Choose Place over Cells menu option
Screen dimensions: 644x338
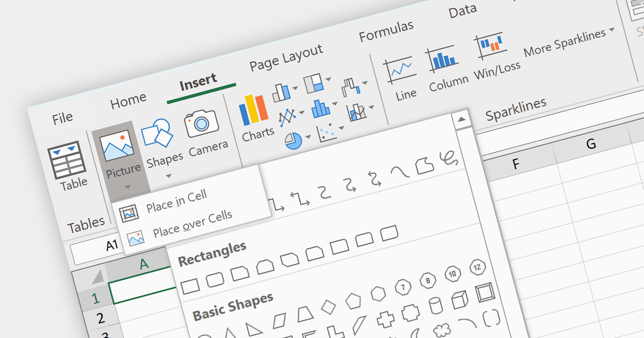pos(193,224)
